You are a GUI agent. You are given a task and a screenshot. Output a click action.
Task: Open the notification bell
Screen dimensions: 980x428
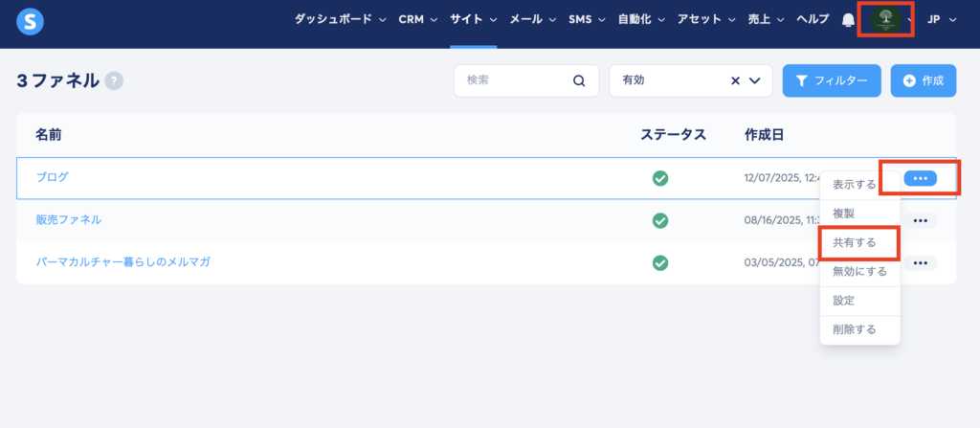click(848, 20)
